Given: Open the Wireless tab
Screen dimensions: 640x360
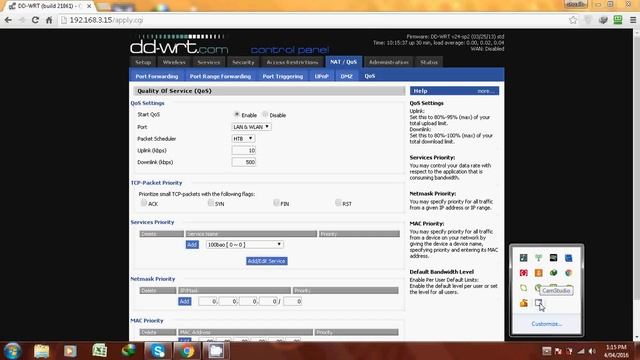Looking at the screenshot, I should click(x=174, y=62).
